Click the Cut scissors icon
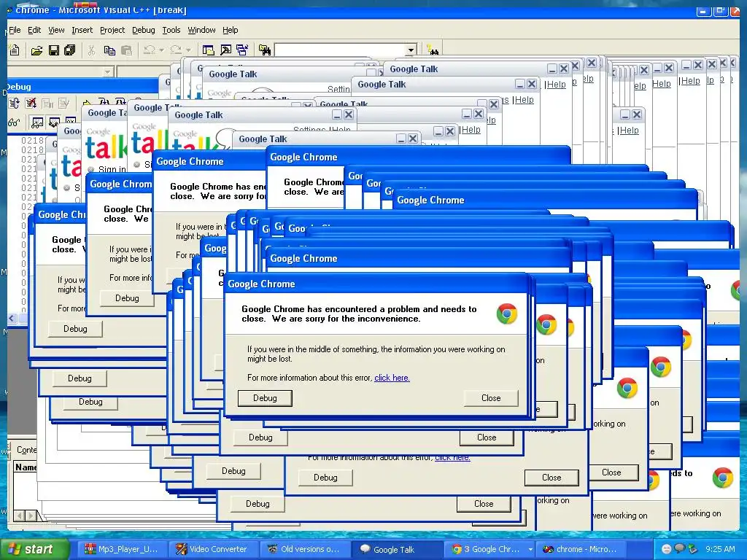Image resolution: width=747 pixels, height=560 pixels. pyautogui.click(x=91, y=50)
